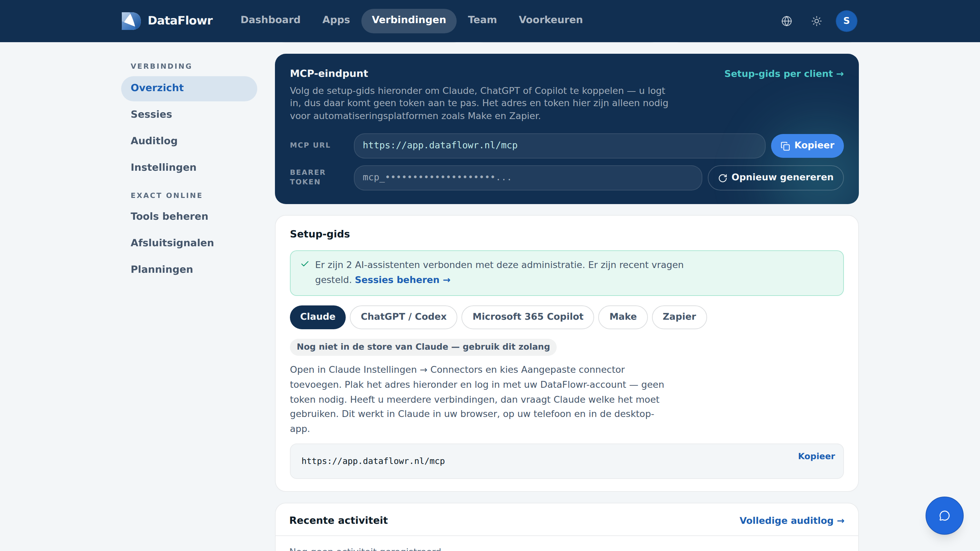Go to Instellingen in the sidebar
The height and width of the screenshot is (551, 980).
pos(189,168)
